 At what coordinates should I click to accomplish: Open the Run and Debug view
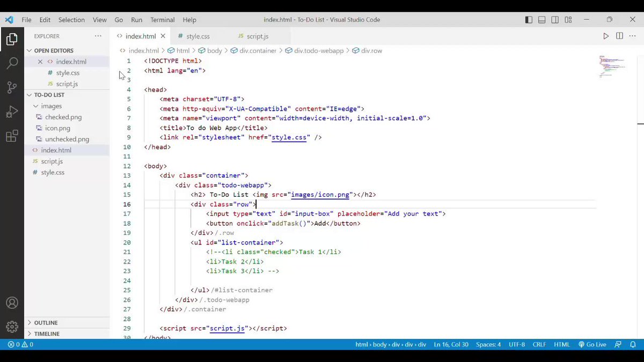click(x=12, y=112)
